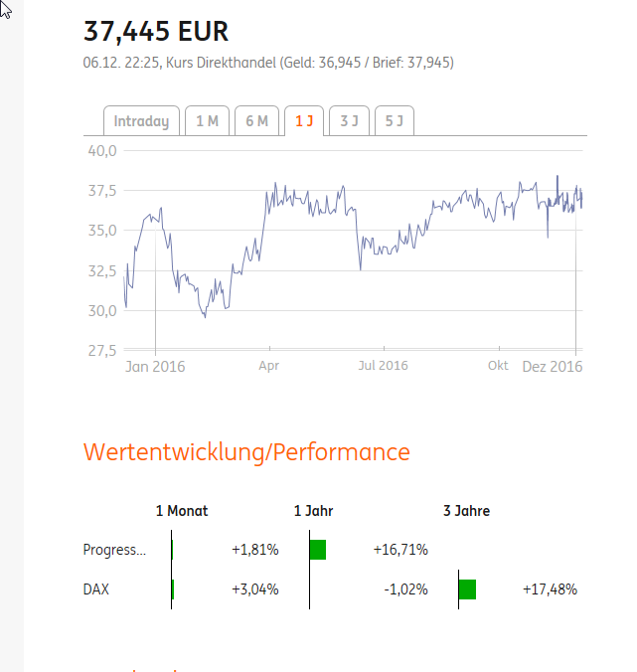Screen dimensions: 637x672
Task: Switch to the Intraday chart tab
Action: (x=141, y=121)
